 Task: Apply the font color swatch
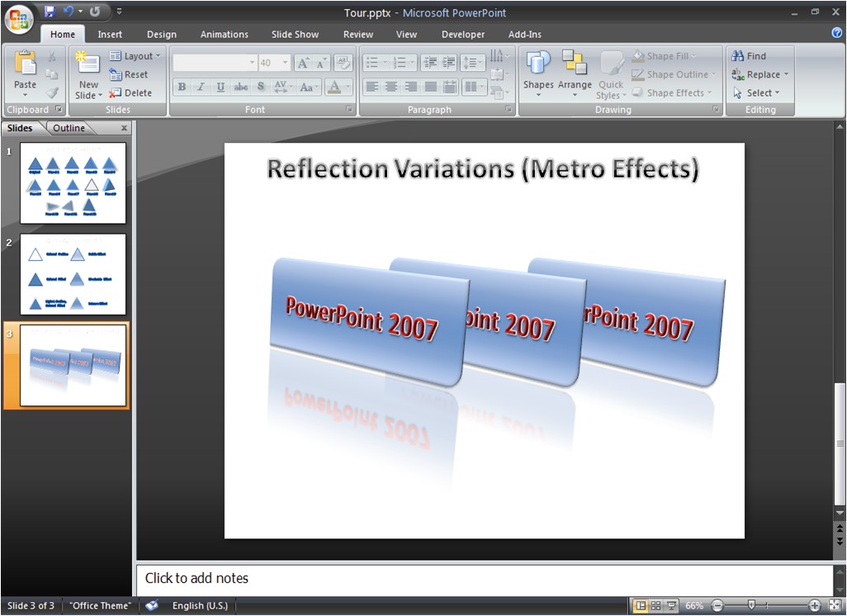click(334, 87)
